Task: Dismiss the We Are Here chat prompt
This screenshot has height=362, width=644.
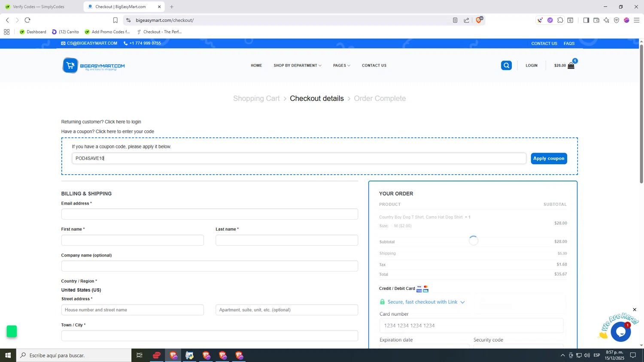Action: pos(635,310)
